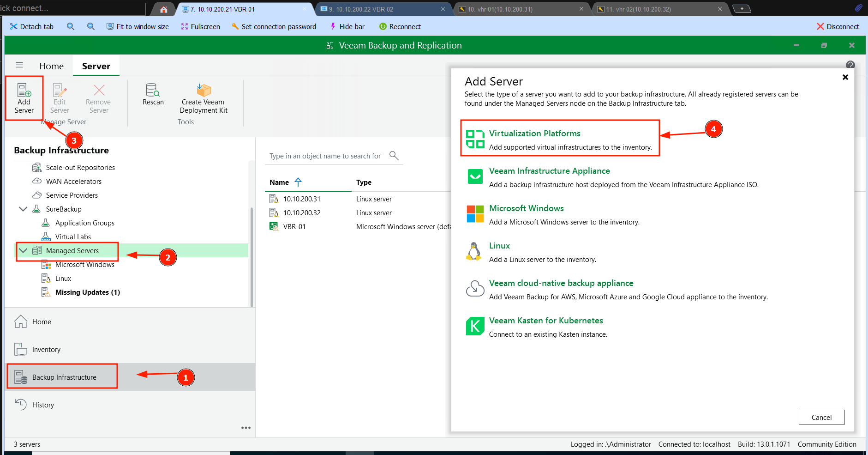Image resolution: width=868 pixels, height=455 pixels.
Task: Click the Remove Server ribbon icon
Action: coord(99,90)
